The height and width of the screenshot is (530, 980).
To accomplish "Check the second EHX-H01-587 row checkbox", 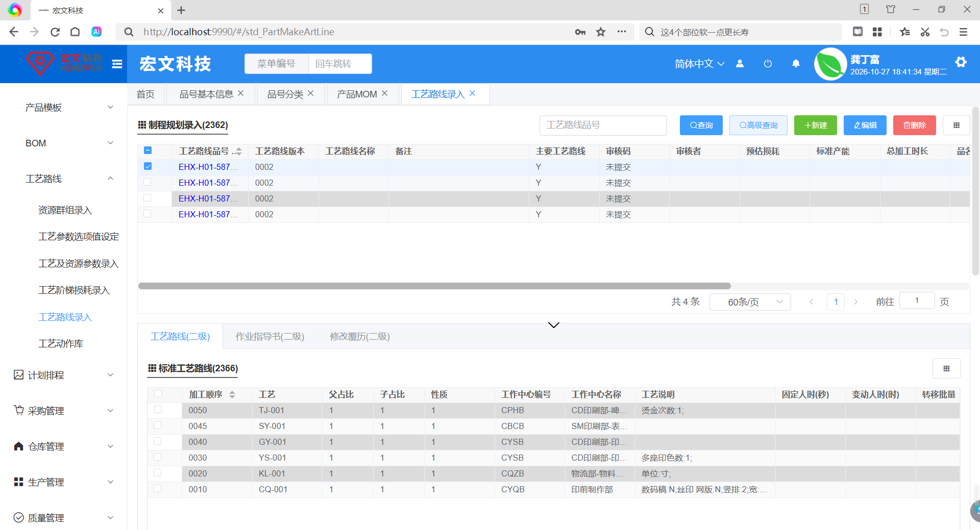I will click(x=148, y=182).
